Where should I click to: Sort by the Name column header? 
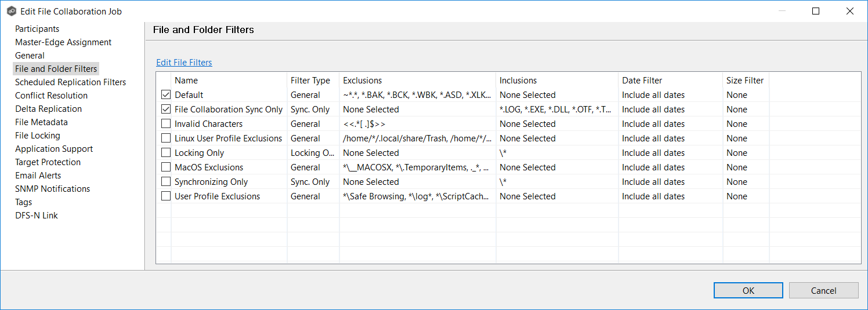coord(229,80)
